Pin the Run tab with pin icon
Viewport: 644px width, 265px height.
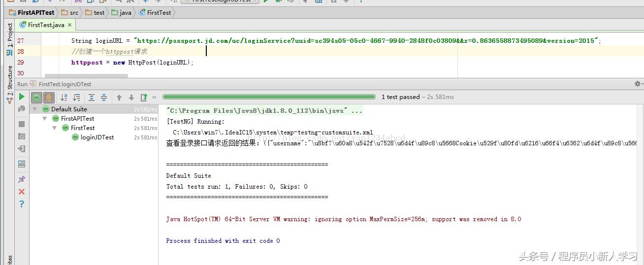21,179
